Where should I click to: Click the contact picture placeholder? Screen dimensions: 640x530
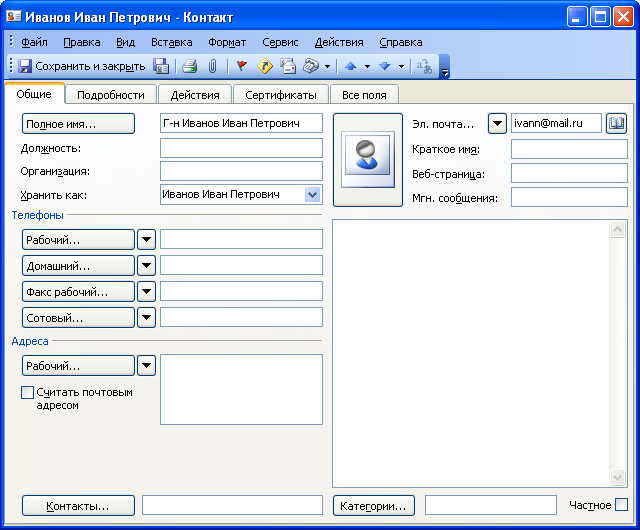368,160
